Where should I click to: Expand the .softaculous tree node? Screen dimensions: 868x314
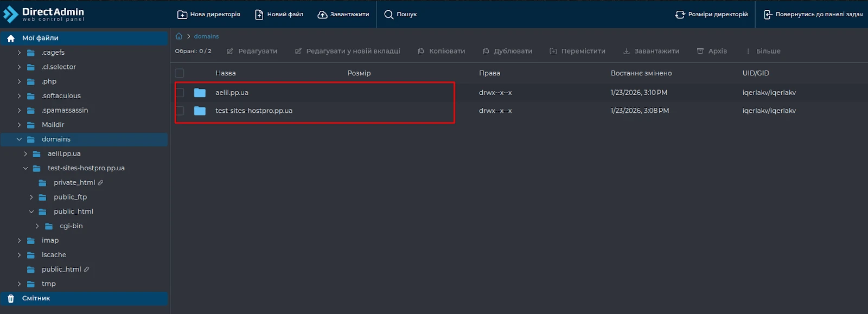click(19, 96)
